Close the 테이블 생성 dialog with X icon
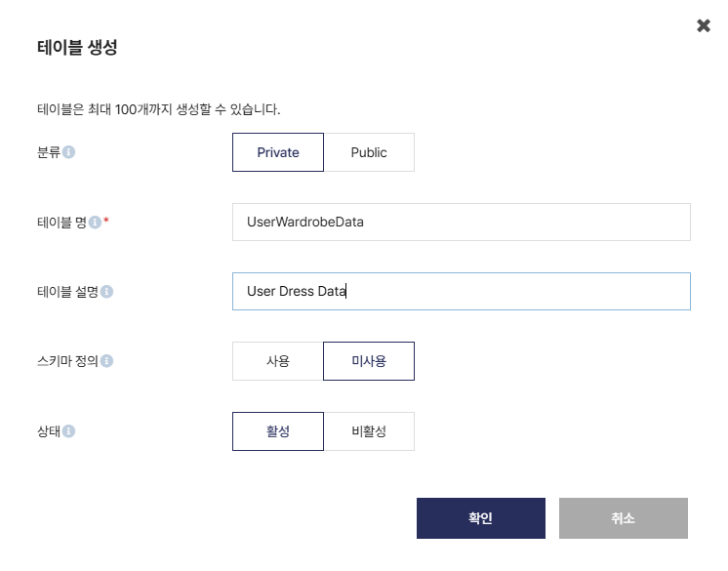This screenshot has width=728, height=571. (x=704, y=25)
